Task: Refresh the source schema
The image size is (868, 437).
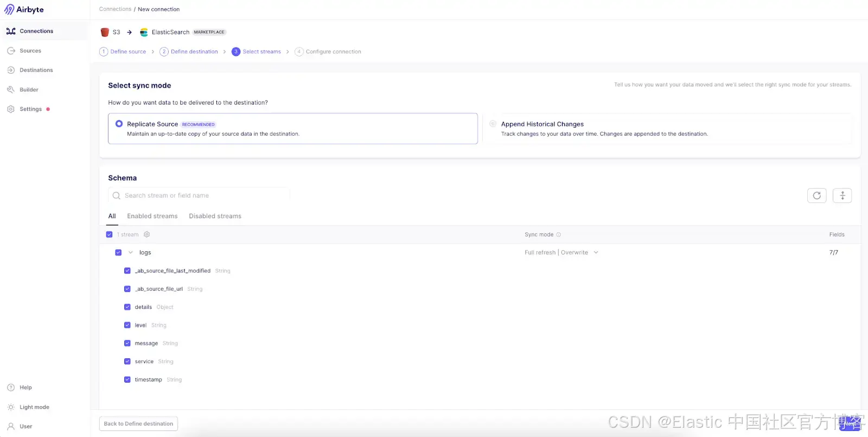Action: pyautogui.click(x=816, y=195)
